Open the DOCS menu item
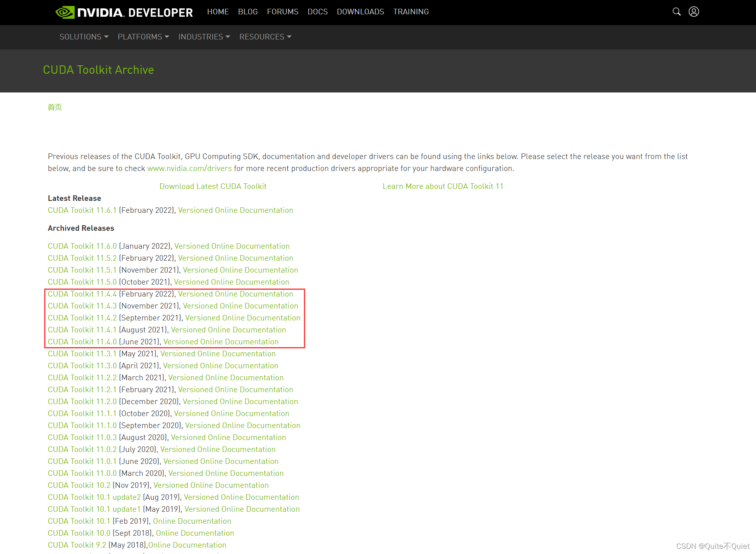Viewport: 756px width, 554px height. (317, 12)
